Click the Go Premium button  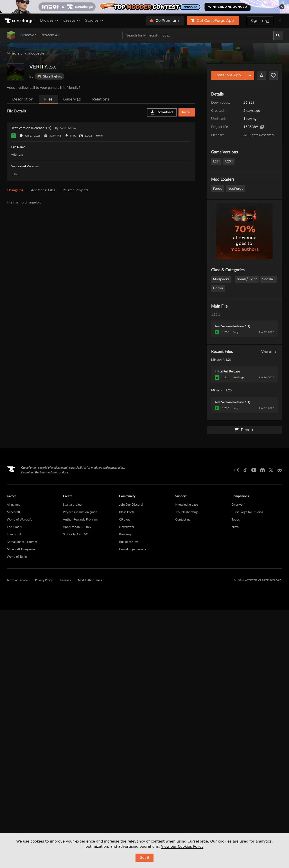[x=165, y=21]
